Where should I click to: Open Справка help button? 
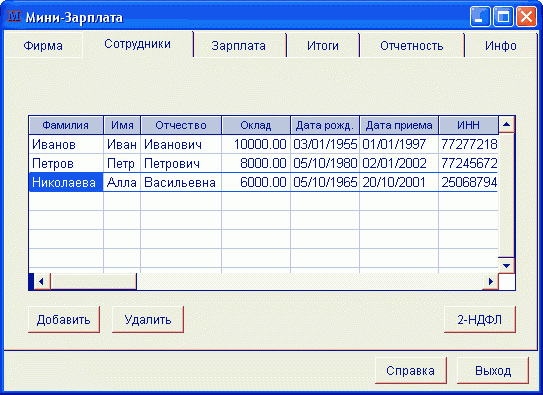pyautogui.click(x=411, y=370)
